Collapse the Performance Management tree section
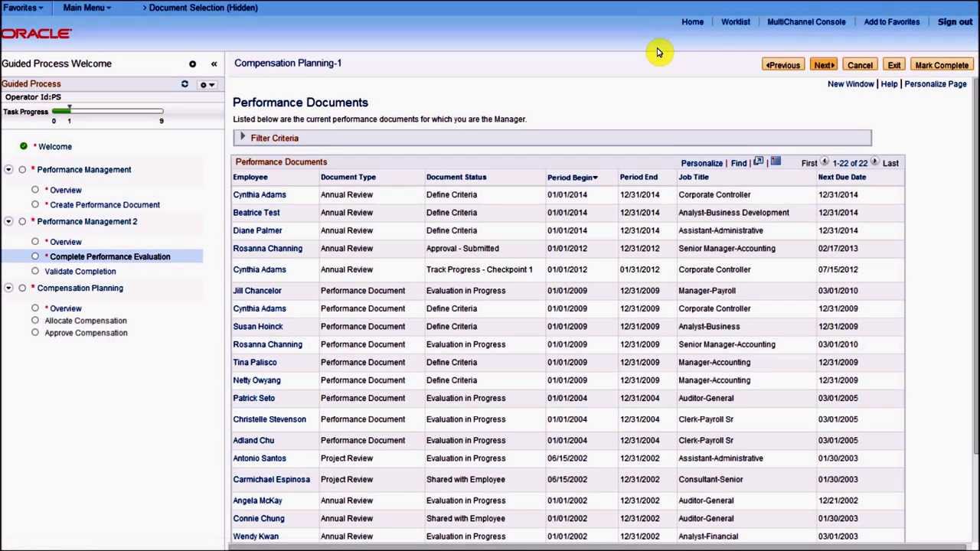 point(8,170)
